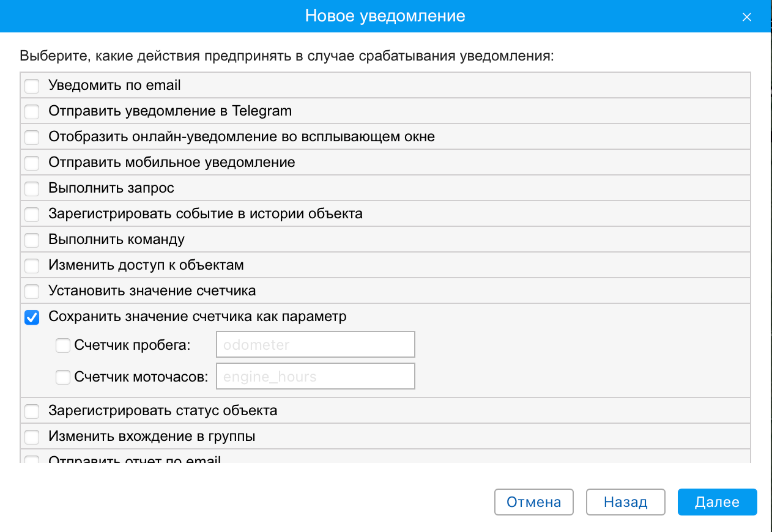Click the odometer parameter input field
The height and width of the screenshot is (532, 772).
pyautogui.click(x=315, y=345)
